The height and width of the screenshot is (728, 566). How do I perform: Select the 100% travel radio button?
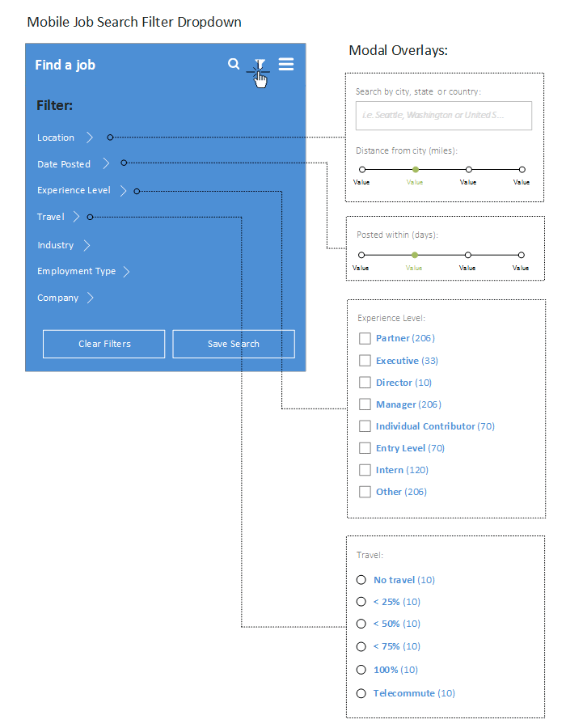point(361,670)
